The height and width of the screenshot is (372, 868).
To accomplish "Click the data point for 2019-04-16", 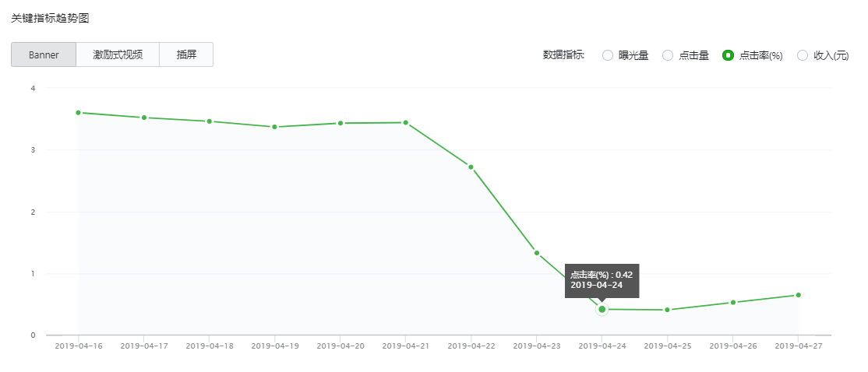I will (78, 113).
